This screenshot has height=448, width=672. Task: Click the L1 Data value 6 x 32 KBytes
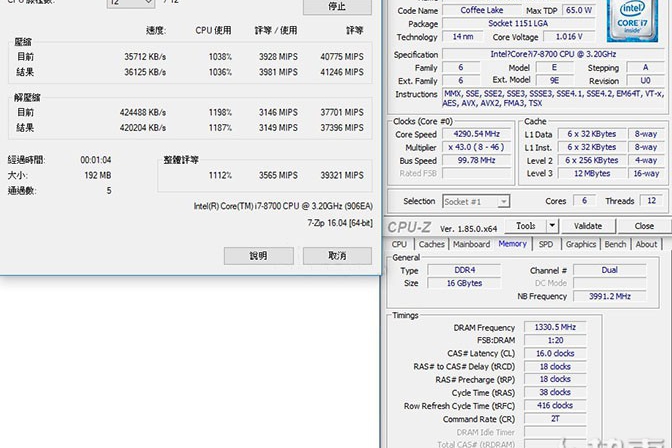coord(591,134)
